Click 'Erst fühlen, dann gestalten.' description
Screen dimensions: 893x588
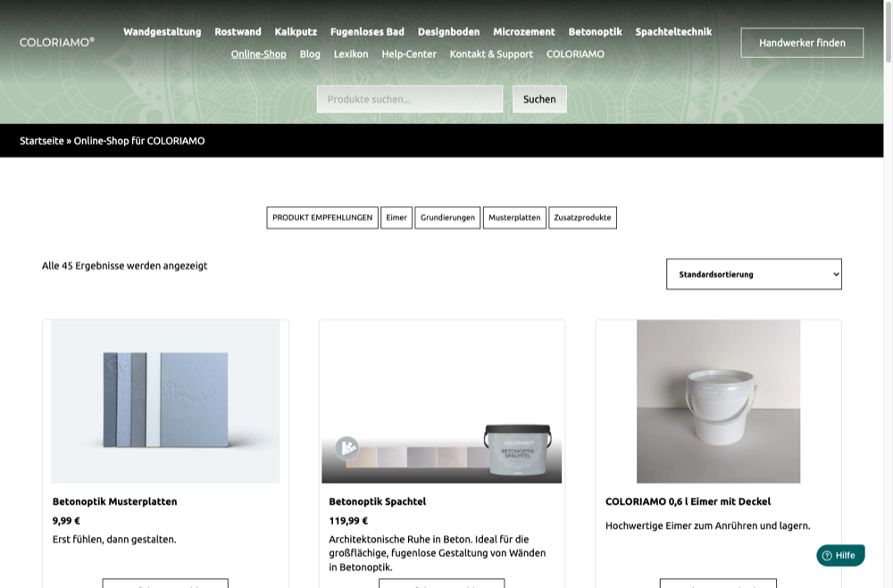click(114, 539)
